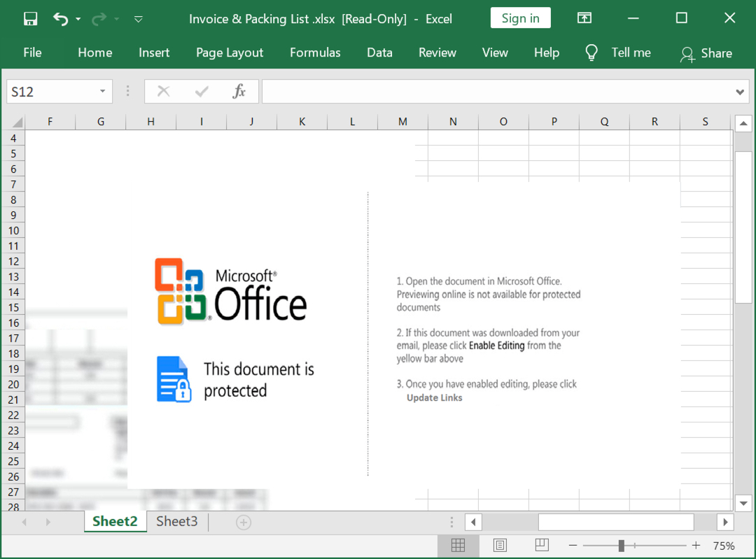
Task: Switch to the Review tab
Action: coord(437,52)
